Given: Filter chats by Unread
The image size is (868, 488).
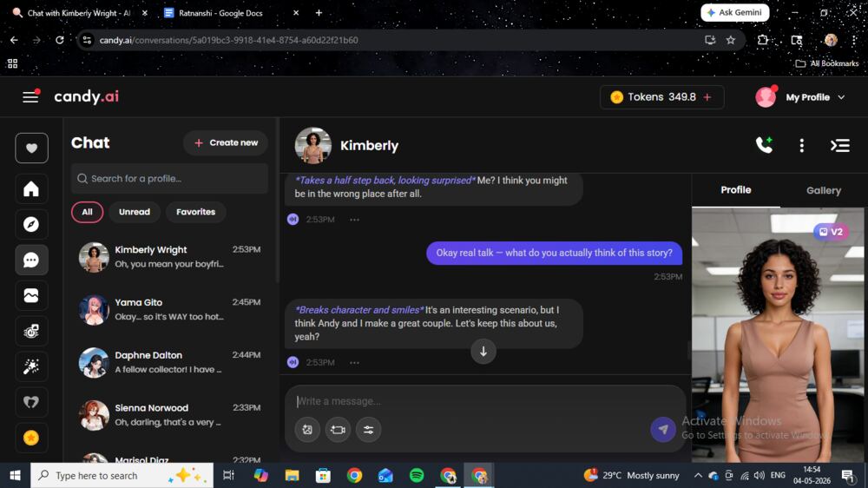Looking at the screenshot, I should coord(135,212).
